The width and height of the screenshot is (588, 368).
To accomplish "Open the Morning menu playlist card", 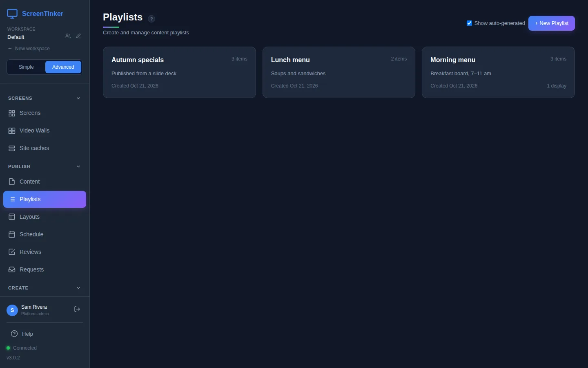I will [498, 72].
